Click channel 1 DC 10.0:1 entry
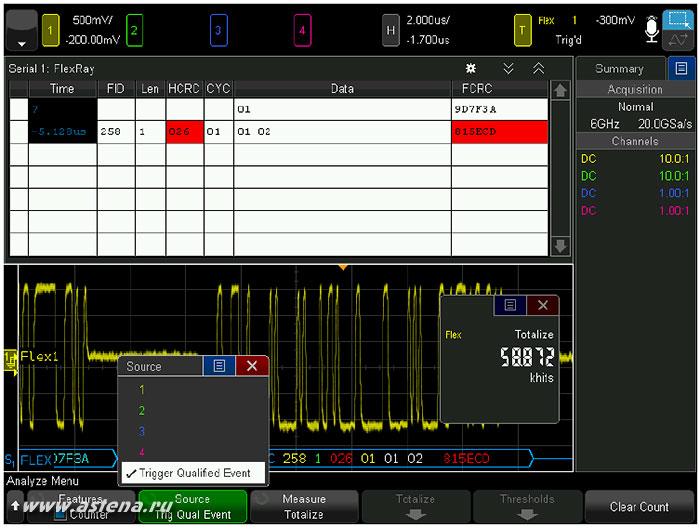The image size is (700, 527). (x=635, y=159)
